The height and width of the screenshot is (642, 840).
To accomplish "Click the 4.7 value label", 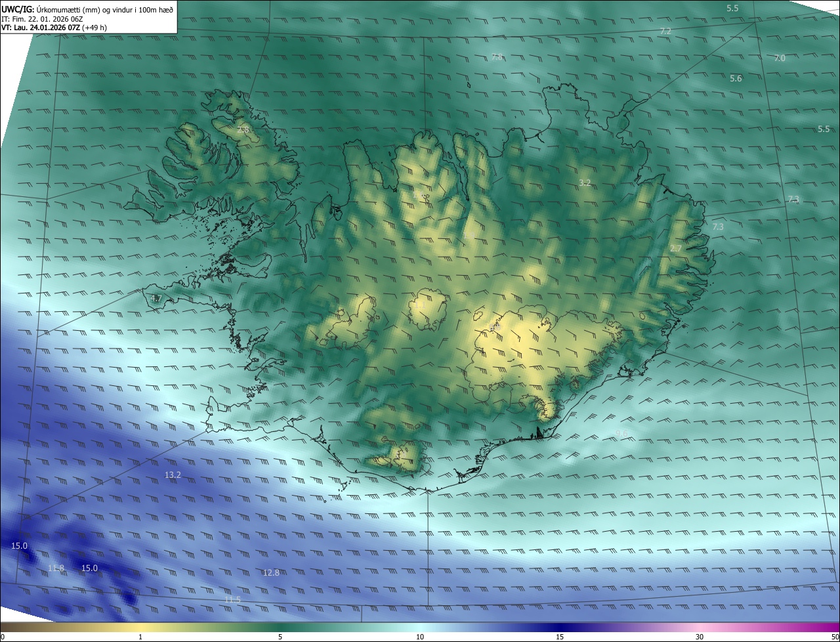I will [x=156, y=298].
